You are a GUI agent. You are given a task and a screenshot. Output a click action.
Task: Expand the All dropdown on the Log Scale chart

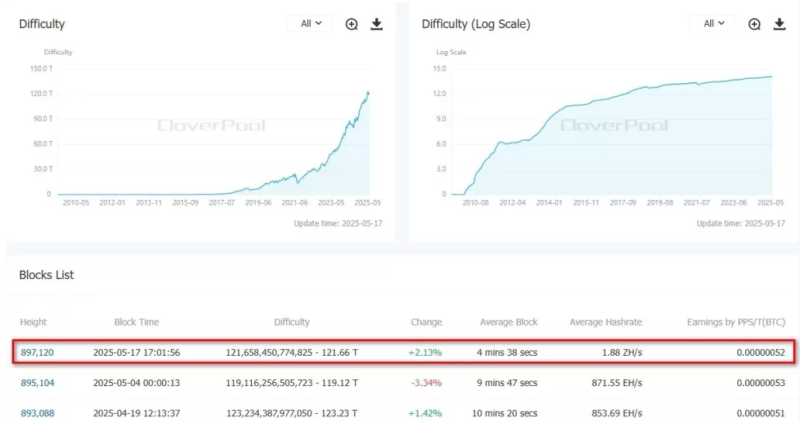coord(714,24)
